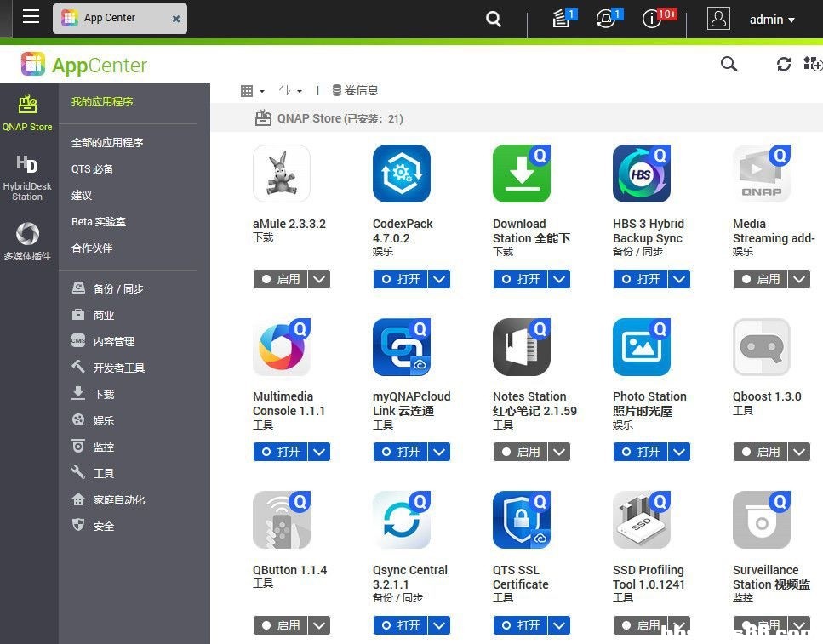Click the 卷信息 volume info link
Image resolution: width=823 pixels, height=644 pixels.
[355, 90]
